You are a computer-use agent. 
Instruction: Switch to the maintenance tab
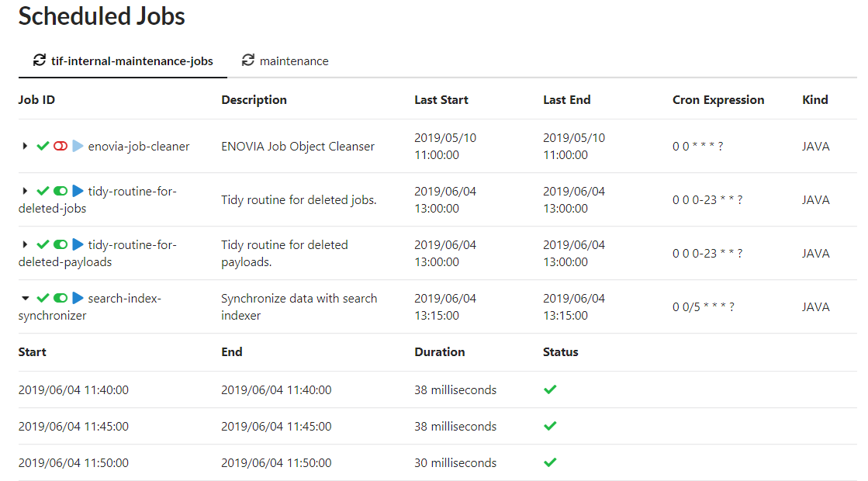point(293,61)
